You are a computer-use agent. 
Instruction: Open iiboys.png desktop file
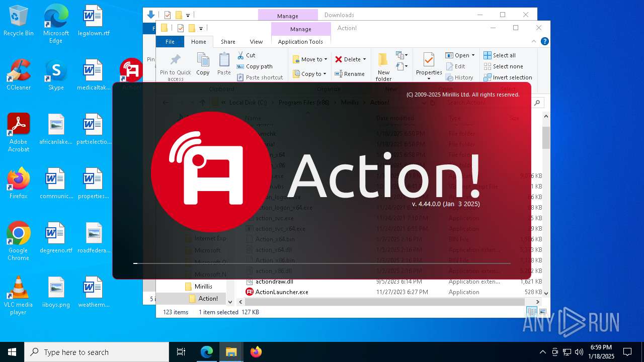click(56, 293)
